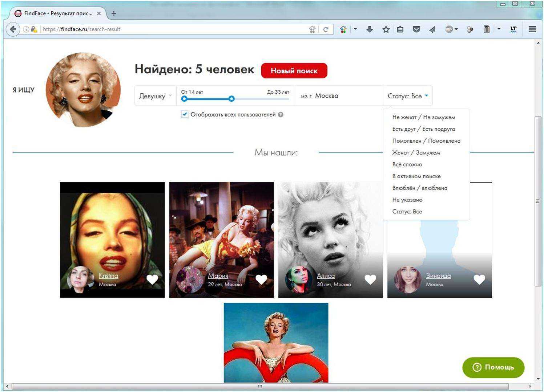Click Алиса's round avatar
Image resolution: width=544 pixels, height=392 pixels.
point(299,279)
